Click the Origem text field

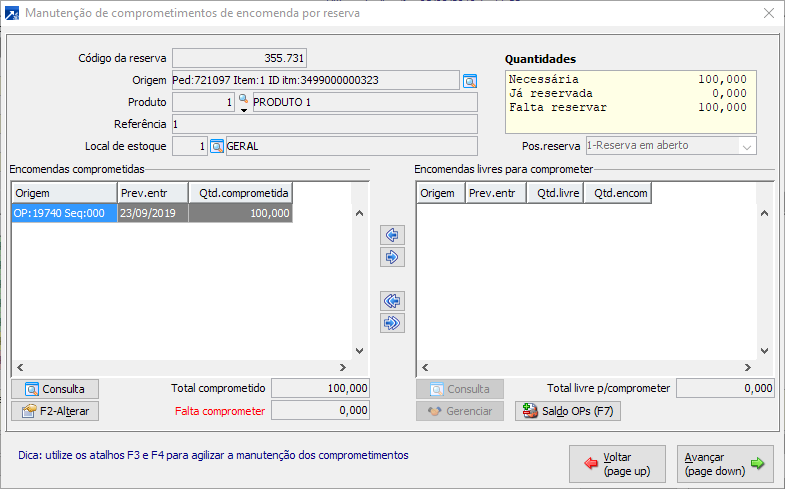tap(316, 80)
